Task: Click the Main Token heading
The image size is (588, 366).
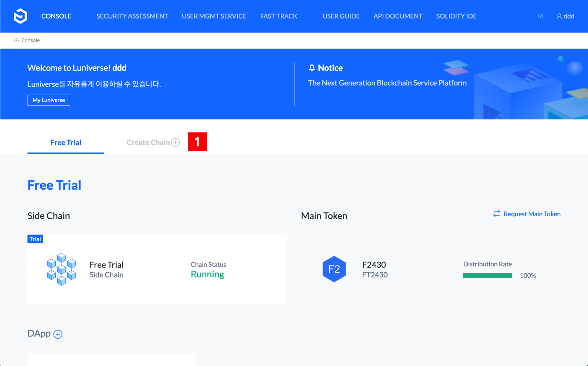Action: pos(324,216)
